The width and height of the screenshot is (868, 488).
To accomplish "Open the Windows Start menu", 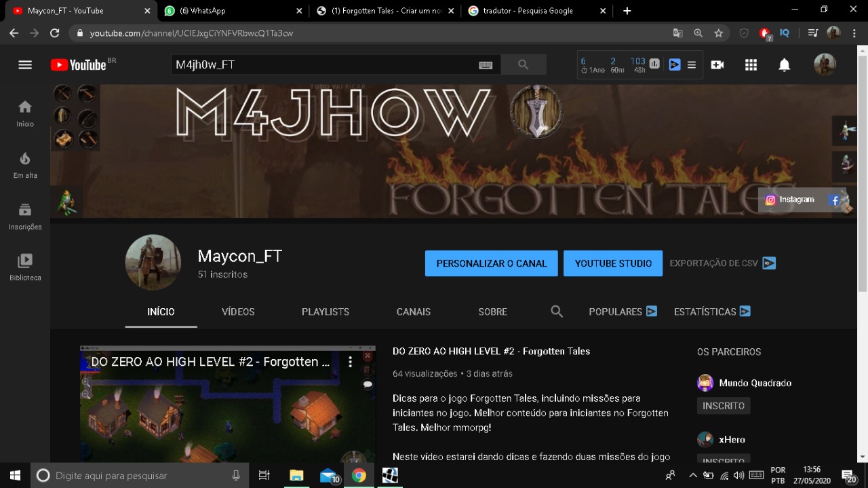I will (x=15, y=475).
